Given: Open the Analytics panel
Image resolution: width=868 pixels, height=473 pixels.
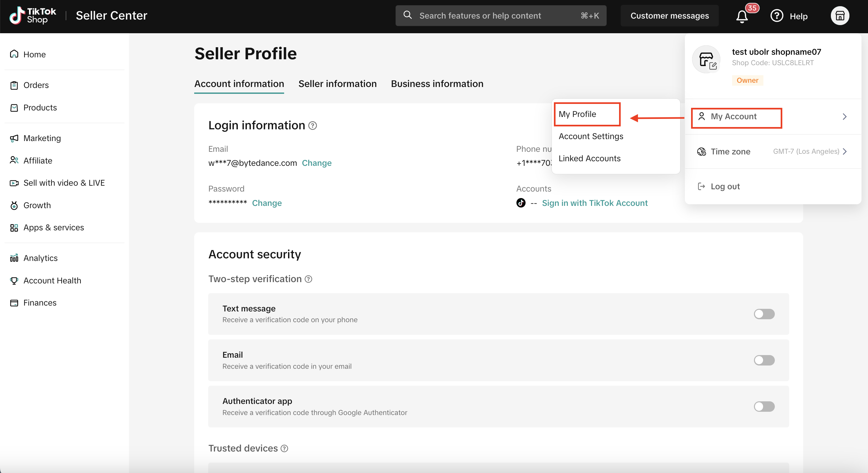Looking at the screenshot, I should tap(40, 258).
